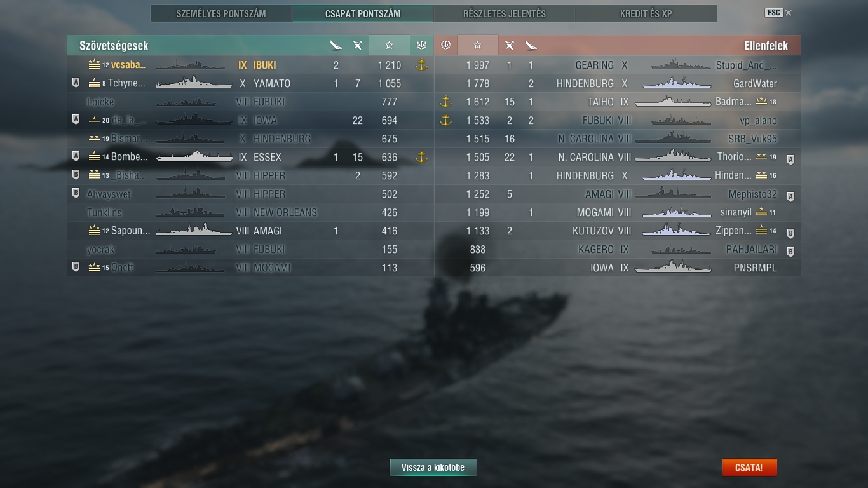The width and height of the screenshot is (868, 488).
Task: Sort enemies by aircraft shot down icon
Action: tap(509, 45)
